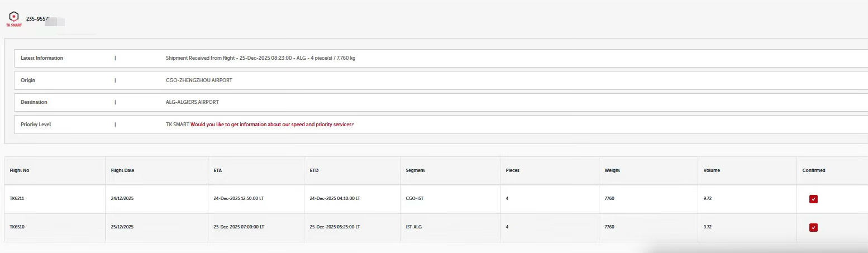This screenshot has height=253, width=868.
Task: Toggle the Confirmed checkbox for flight TK6510
Action: 813,227
